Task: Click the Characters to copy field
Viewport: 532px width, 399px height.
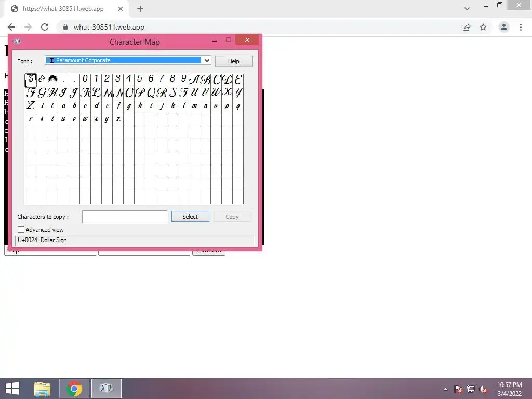Action: [125, 217]
